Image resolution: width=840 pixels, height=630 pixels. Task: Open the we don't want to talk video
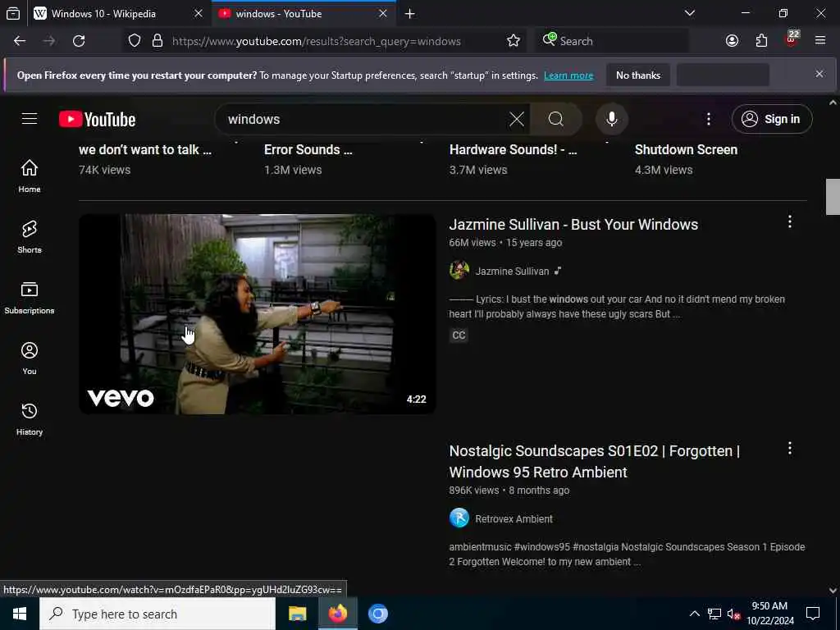(144, 149)
